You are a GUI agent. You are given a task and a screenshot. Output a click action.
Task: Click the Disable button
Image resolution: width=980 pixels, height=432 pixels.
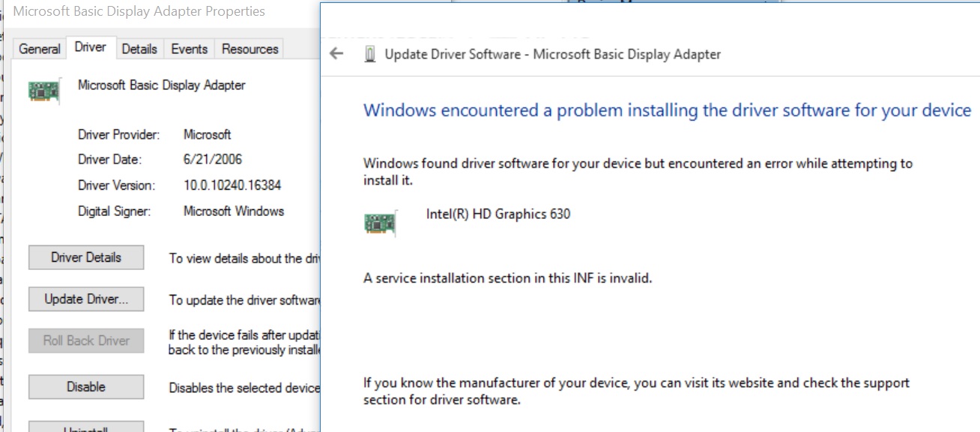point(86,387)
